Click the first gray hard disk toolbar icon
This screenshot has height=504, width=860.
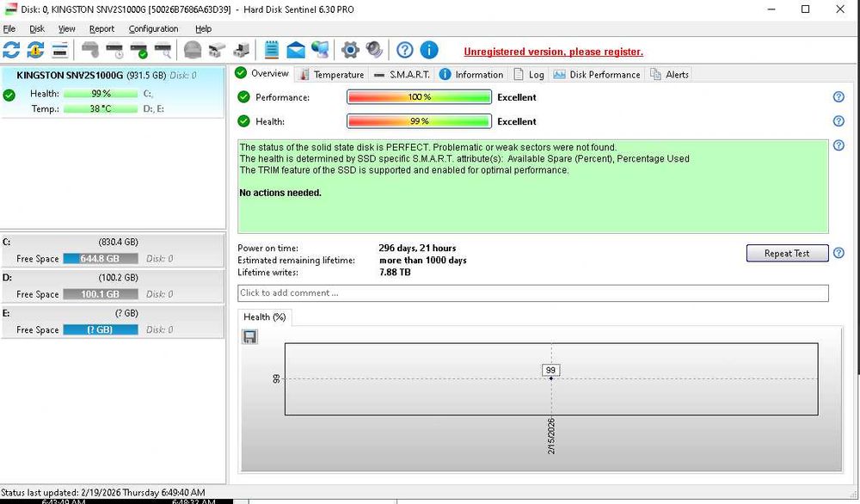pyautogui.click(x=90, y=51)
